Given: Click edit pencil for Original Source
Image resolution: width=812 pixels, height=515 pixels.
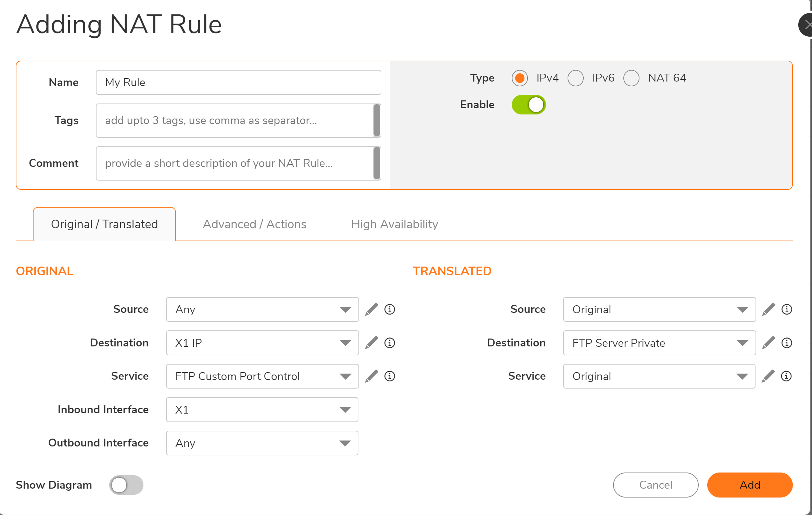Looking at the screenshot, I should point(371,309).
